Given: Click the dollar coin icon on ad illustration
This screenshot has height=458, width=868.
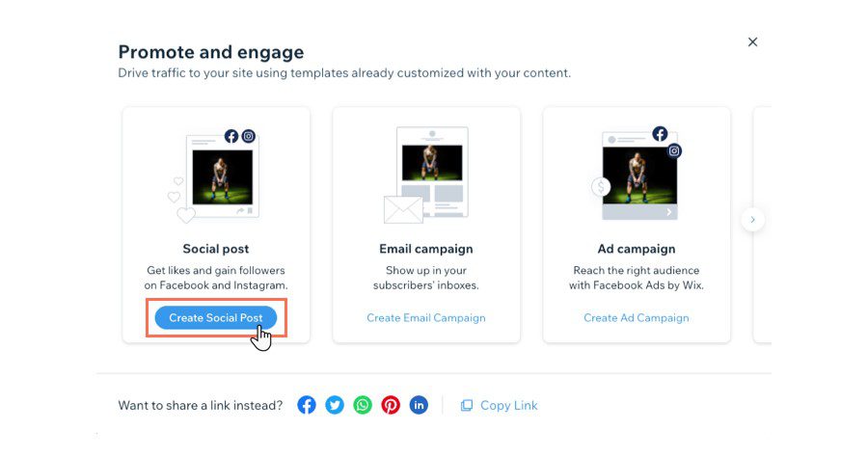Looking at the screenshot, I should pyautogui.click(x=602, y=187).
